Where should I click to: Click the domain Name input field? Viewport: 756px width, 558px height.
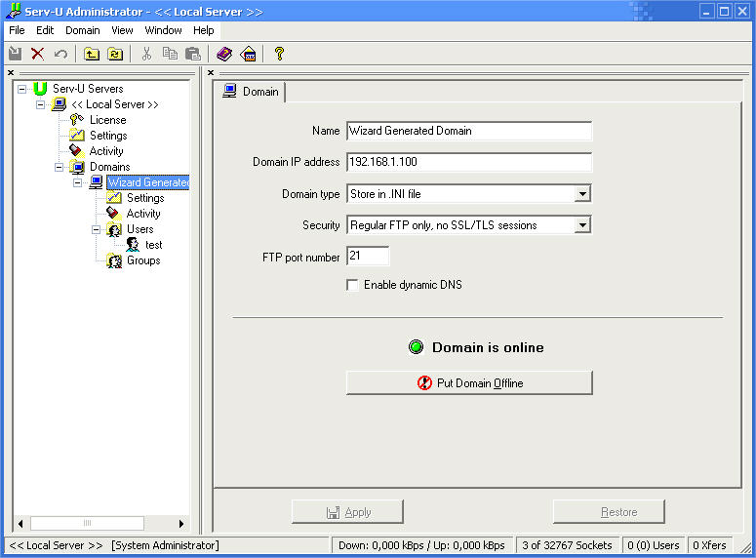click(469, 131)
